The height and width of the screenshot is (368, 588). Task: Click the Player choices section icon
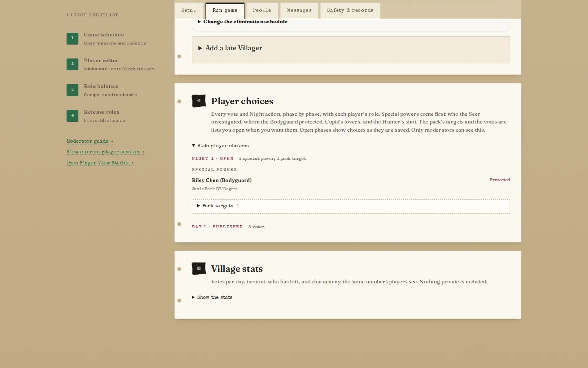coord(199,101)
